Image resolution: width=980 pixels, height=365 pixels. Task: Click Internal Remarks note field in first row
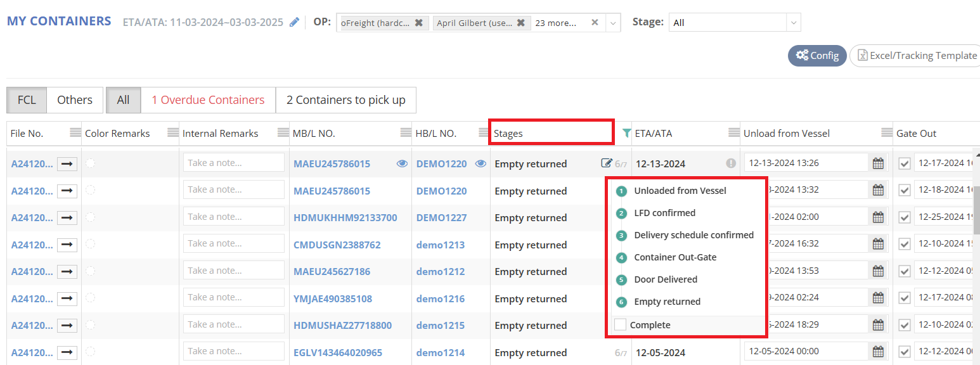point(233,163)
